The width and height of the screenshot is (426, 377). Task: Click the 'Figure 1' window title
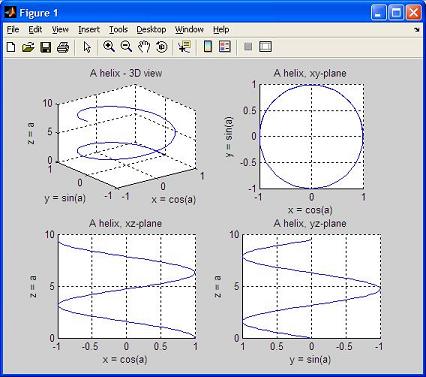point(39,13)
